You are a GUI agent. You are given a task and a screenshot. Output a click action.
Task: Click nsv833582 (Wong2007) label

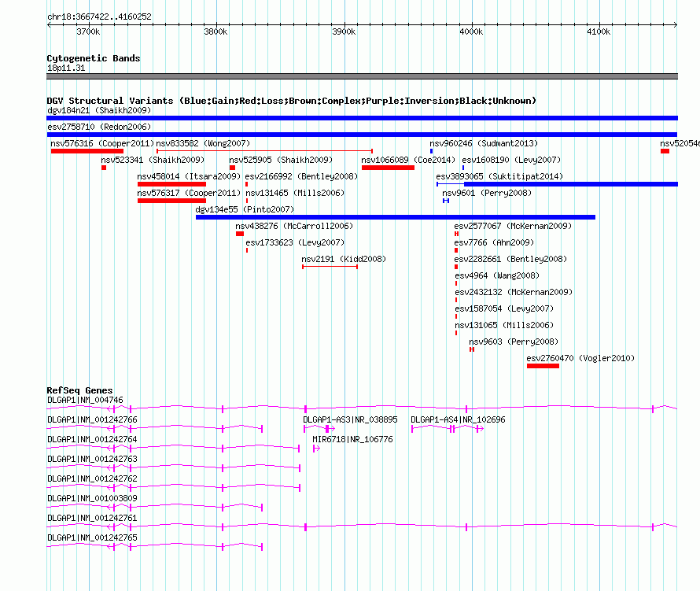pyautogui.click(x=203, y=143)
